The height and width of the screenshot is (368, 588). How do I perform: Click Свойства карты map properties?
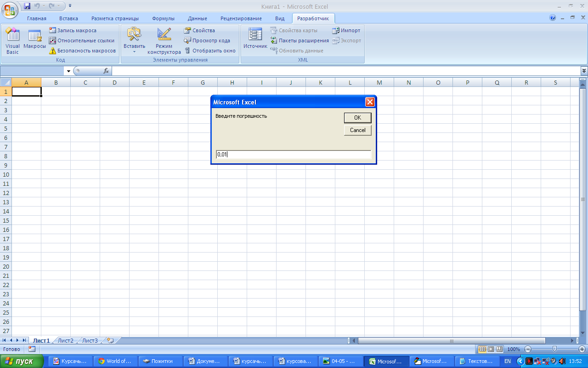294,30
